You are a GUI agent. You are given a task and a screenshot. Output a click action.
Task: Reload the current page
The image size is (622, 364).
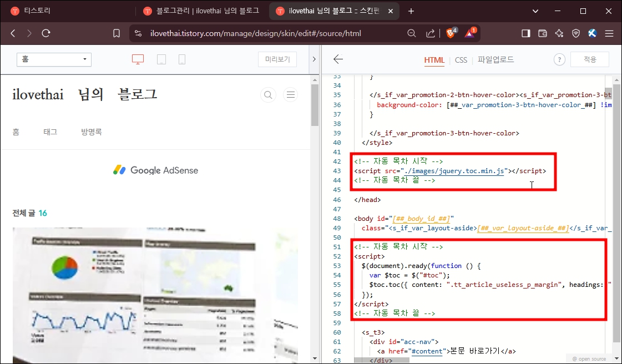tap(46, 33)
